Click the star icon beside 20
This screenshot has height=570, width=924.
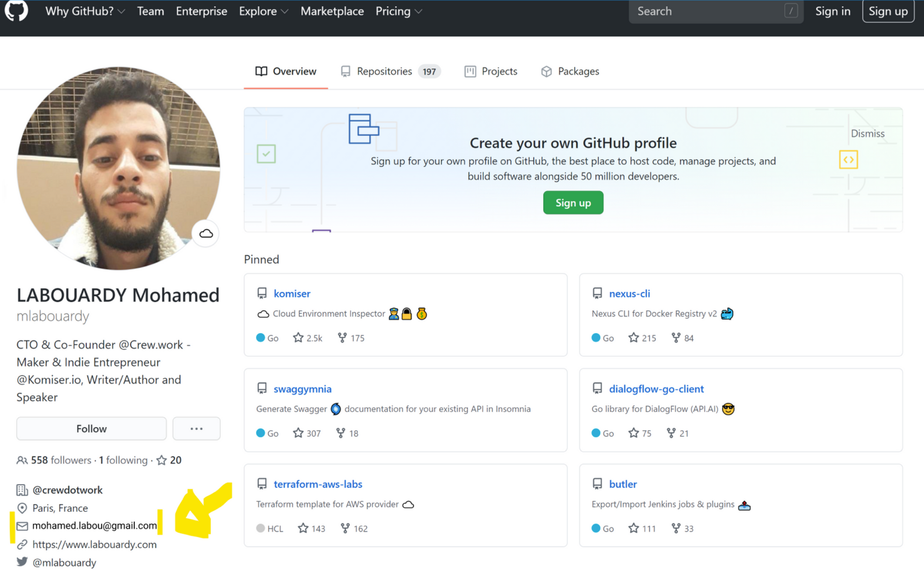pos(161,460)
